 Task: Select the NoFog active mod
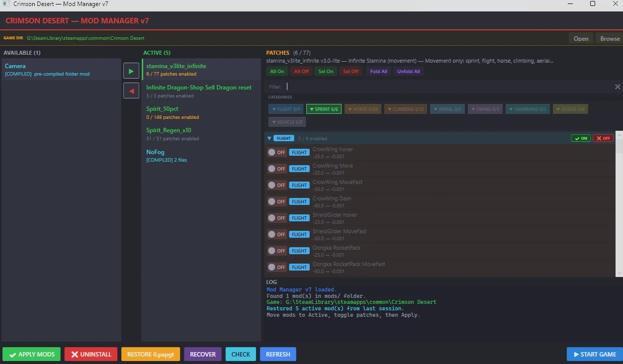(x=201, y=155)
